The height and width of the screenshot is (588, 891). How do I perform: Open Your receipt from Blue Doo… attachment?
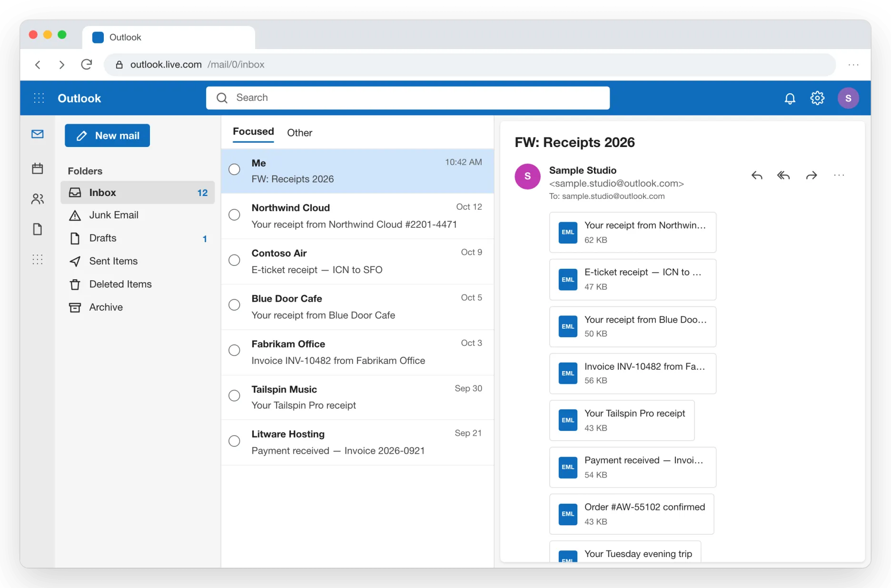[633, 326]
